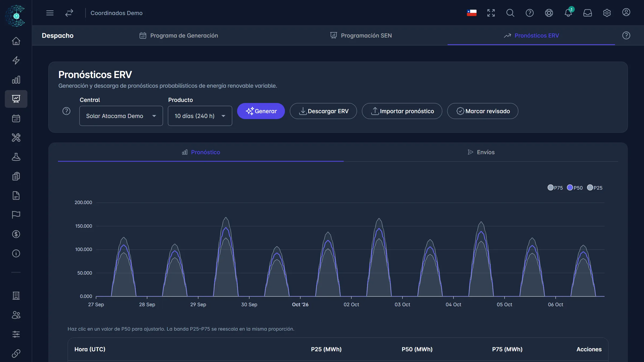
Task: Open notifications bell icon
Action: pyautogui.click(x=568, y=13)
